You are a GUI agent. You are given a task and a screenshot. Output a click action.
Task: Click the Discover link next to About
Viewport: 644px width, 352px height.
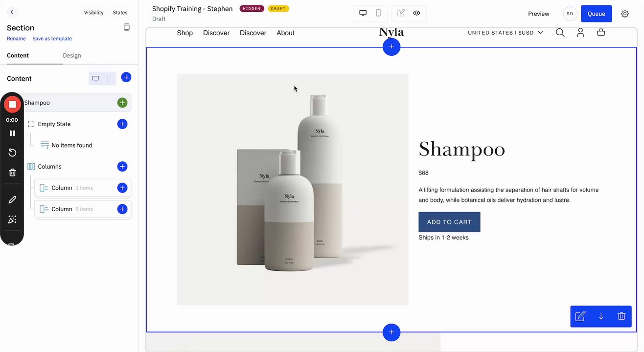click(x=253, y=33)
